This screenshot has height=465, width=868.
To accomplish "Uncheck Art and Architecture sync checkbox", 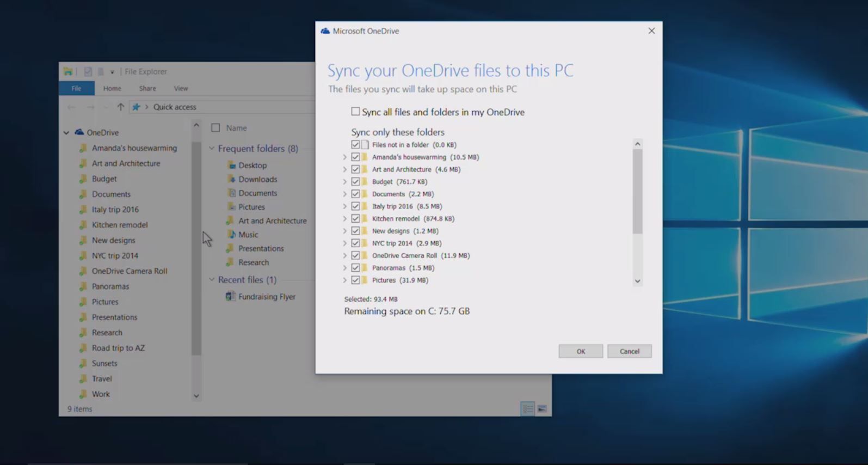I will 355,169.
